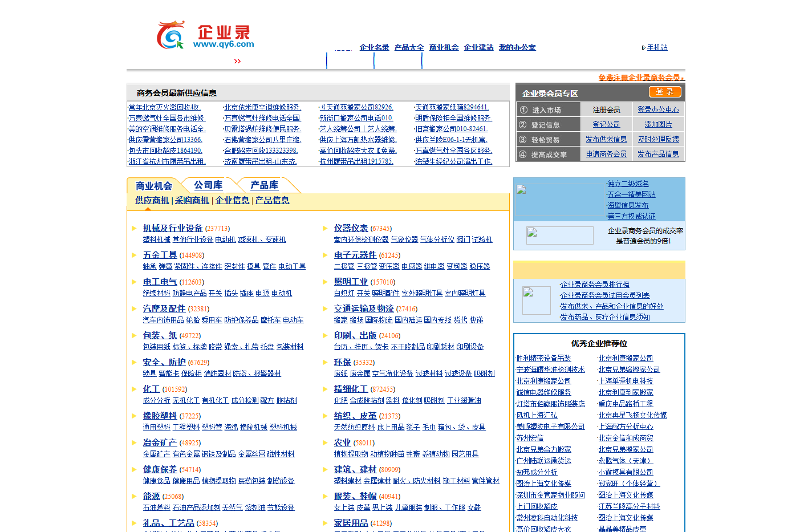This screenshot has height=532, width=812.
Task: Click the 及时处理反馈 link
Action: [x=659, y=139]
